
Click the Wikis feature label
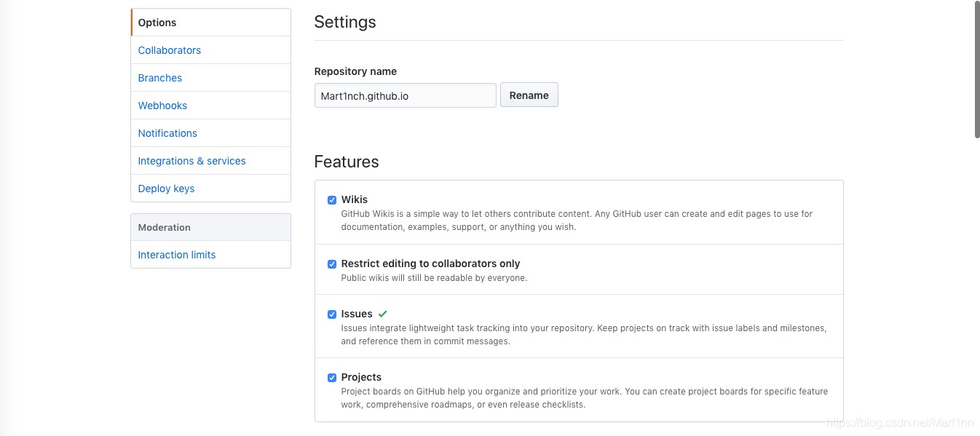click(x=355, y=199)
